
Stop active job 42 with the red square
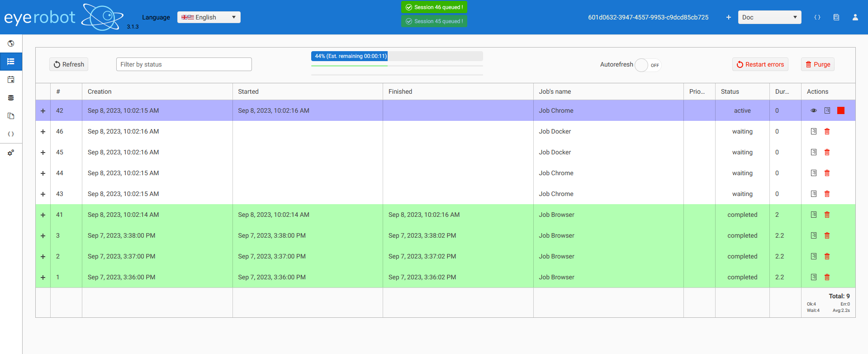(x=841, y=110)
